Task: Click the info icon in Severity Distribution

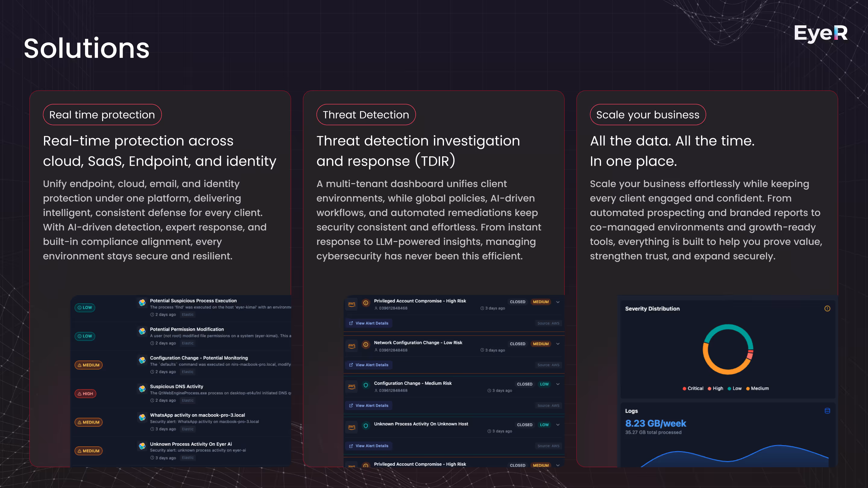Action: [x=827, y=308]
